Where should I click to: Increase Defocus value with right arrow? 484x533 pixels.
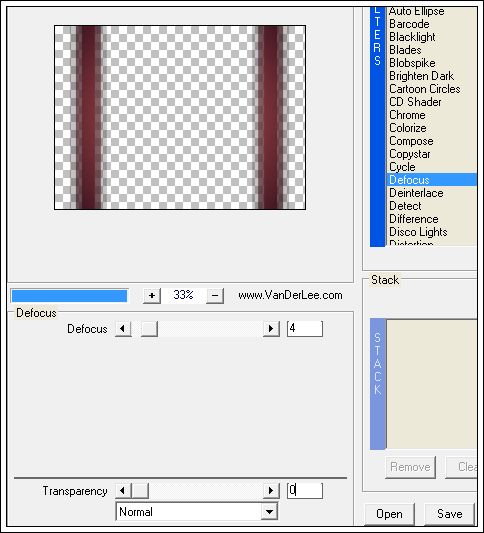click(271, 329)
